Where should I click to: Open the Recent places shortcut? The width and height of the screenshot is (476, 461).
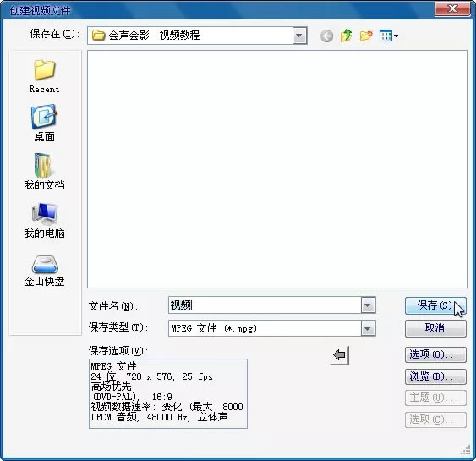(44, 76)
